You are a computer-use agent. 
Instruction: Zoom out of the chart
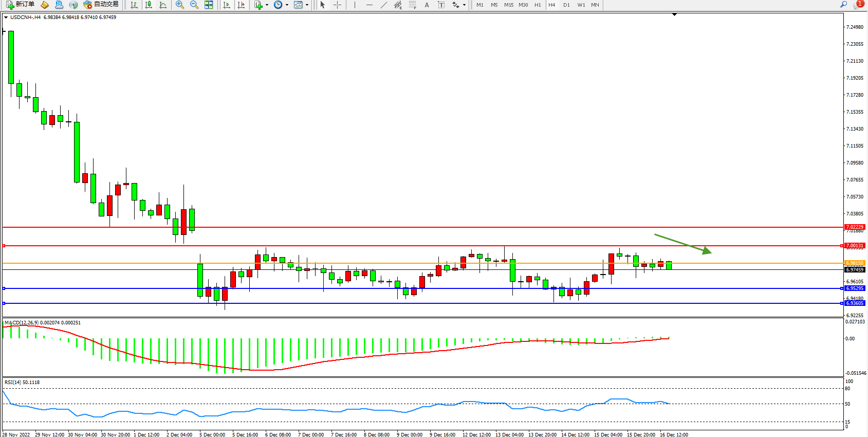click(x=194, y=5)
